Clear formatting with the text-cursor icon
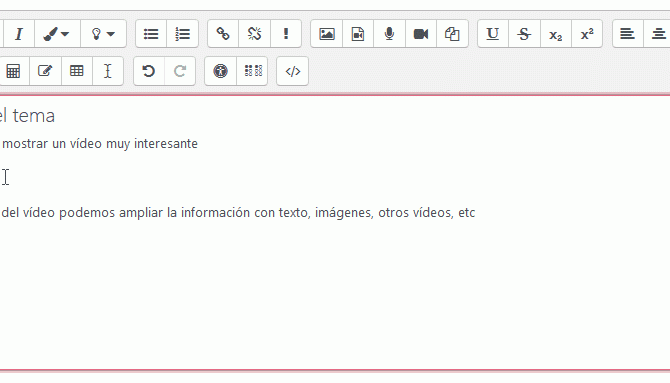This screenshot has height=383, width=670. tap(108, 71)
